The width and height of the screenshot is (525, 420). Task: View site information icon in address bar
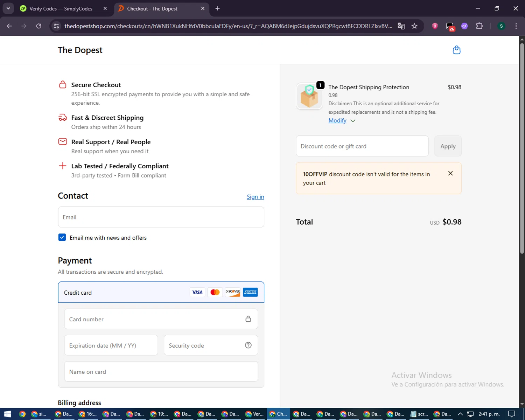click(x=56, y=26)
